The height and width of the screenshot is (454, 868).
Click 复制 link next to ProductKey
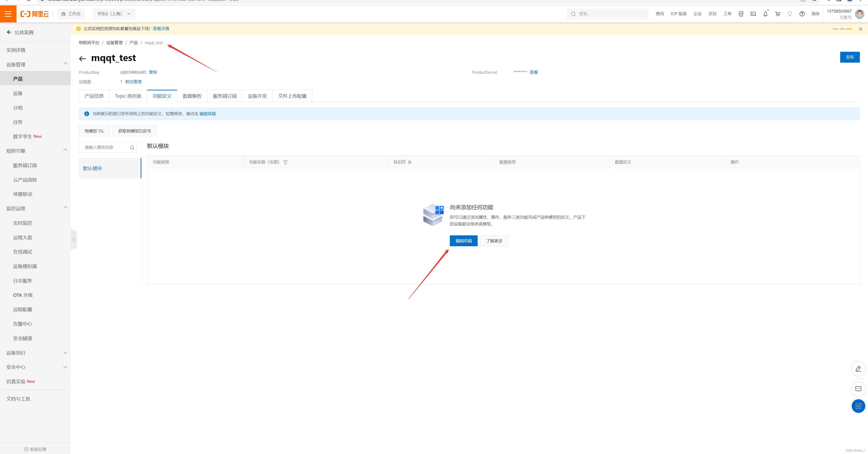tap(153, 72)
